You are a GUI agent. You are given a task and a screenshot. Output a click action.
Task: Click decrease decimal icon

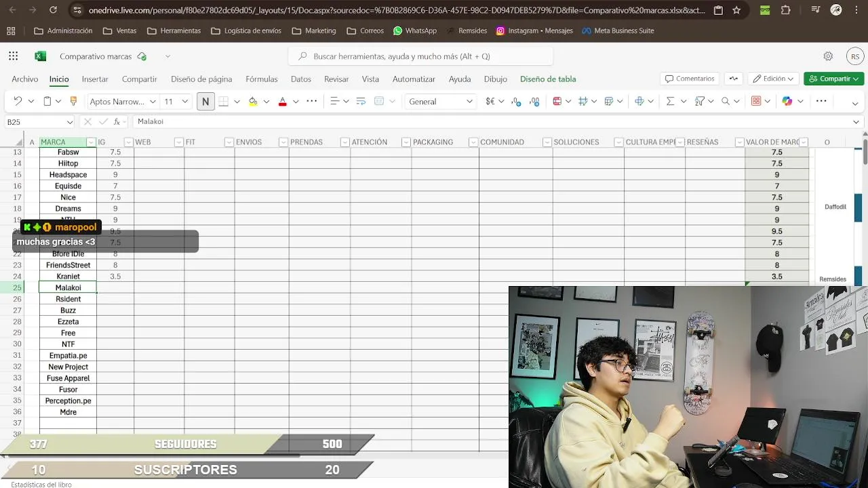point(516,101)
